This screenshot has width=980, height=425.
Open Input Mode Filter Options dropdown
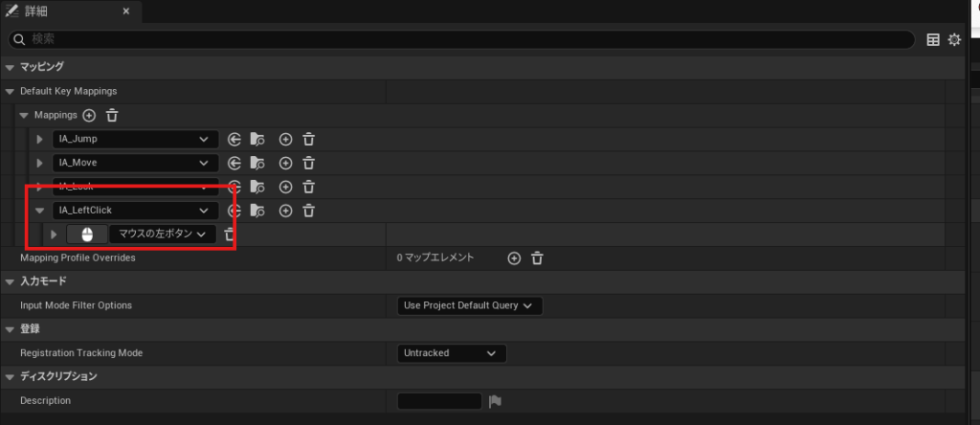pyautogui.click(x=469, y=305)
